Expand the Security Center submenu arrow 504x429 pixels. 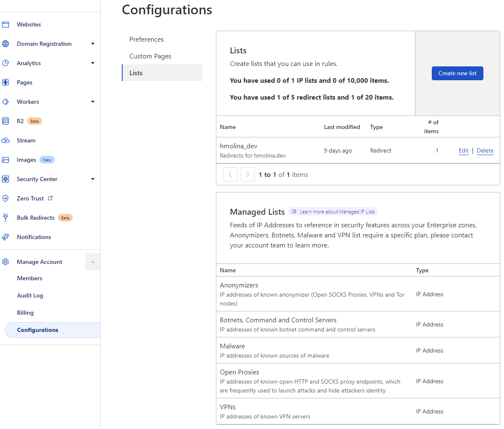[93, 179]
